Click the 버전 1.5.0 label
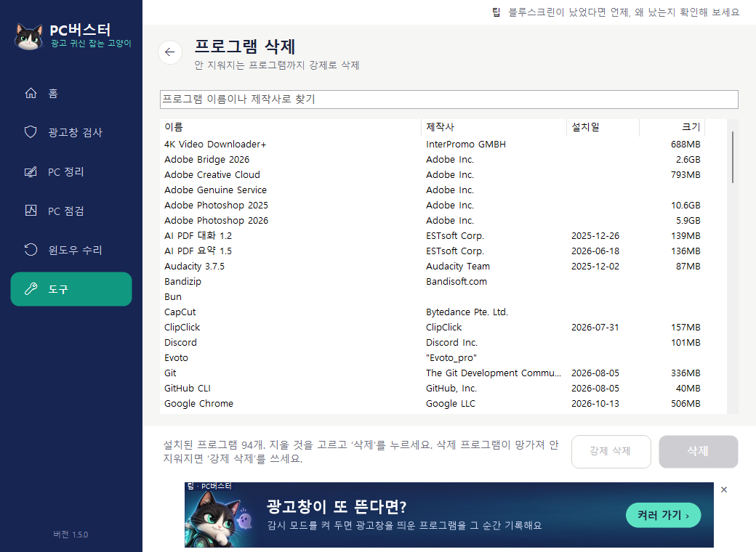This screenshot has width=756, height=552. click(71, 534)
